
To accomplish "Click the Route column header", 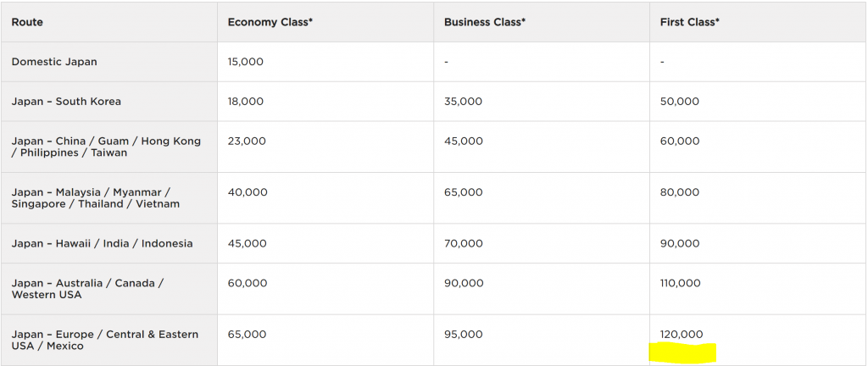I will pos(27,22).
